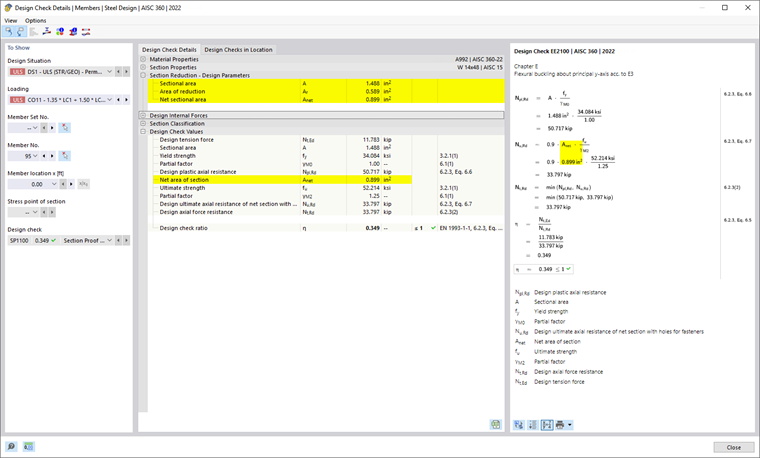Go to next Member No.

point(52,156)
